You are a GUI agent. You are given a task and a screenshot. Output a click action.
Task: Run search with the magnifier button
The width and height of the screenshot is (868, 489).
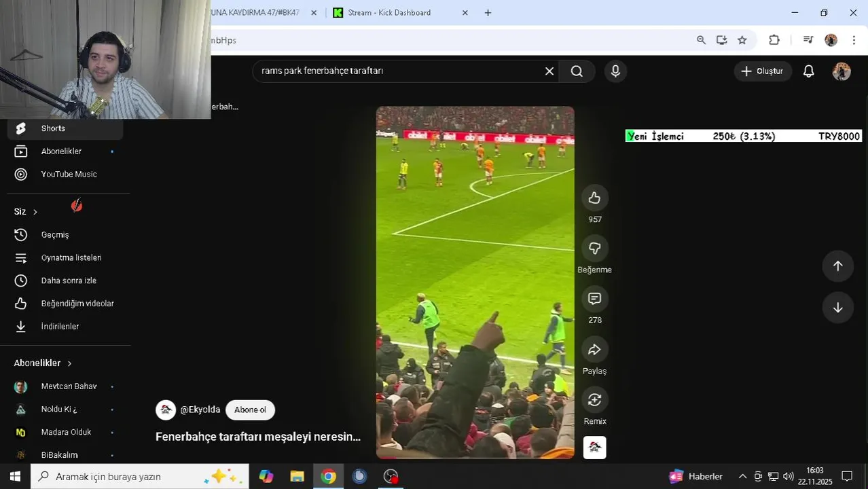(577, 71)
